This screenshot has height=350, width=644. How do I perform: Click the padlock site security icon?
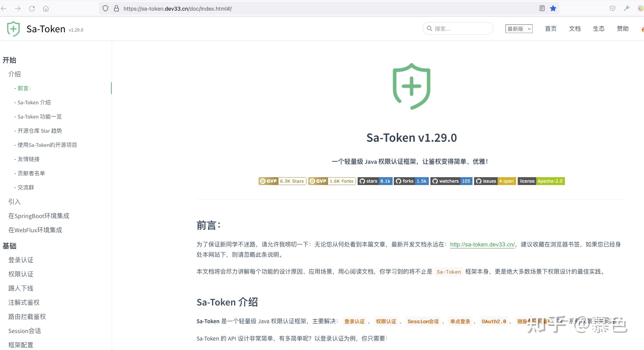tap(116, 8)
